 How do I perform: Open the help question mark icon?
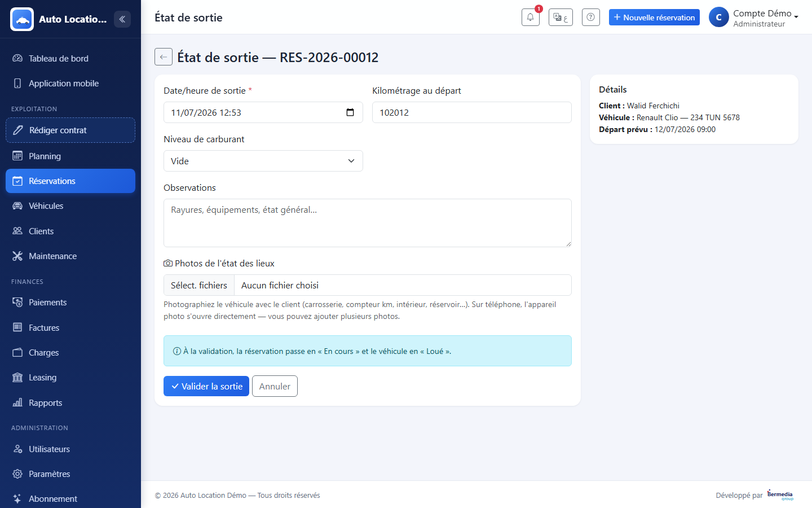[590, 17]
